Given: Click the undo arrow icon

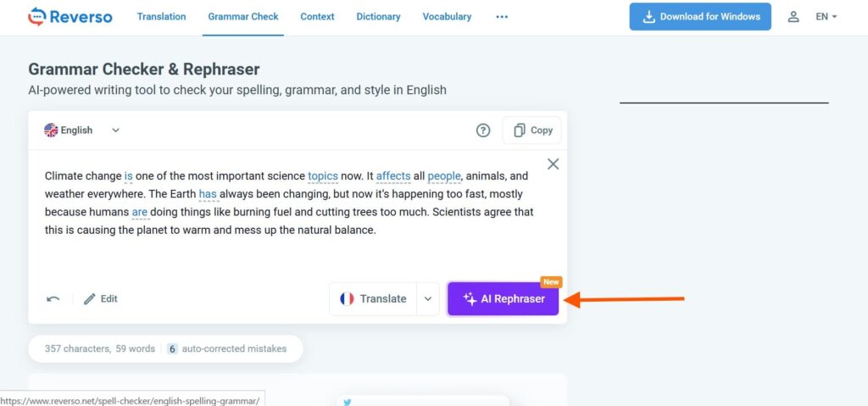Looking at the screenshot, I should [x=53, y=299].
